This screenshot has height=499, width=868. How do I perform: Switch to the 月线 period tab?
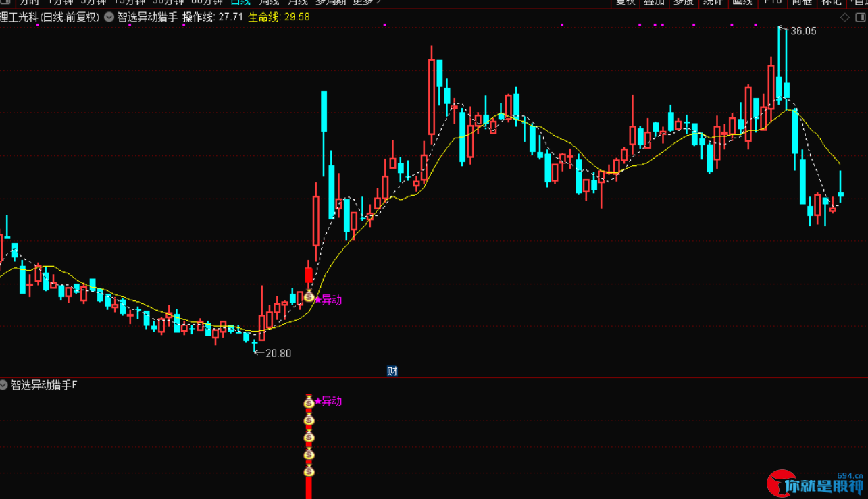297,3
